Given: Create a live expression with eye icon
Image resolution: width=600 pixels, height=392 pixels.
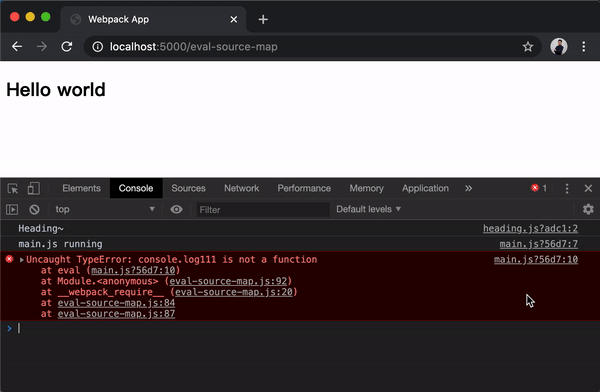Looking at the screenshot, I should [x=176, y=209].
